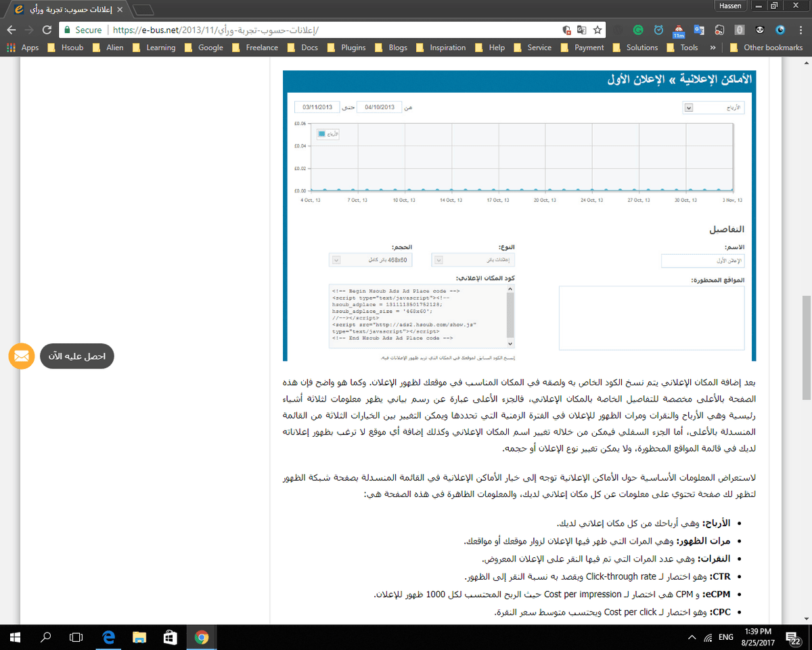Screen dimensions: 812x650
Task: Open the Inspiration bookmarks folder
Action: [441, 47]
